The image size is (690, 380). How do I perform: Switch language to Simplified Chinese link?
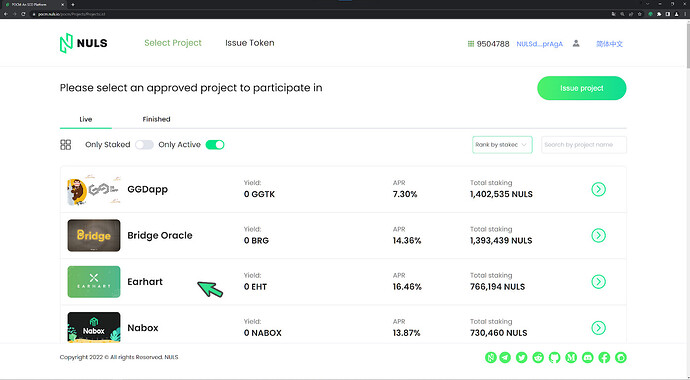point(609,44)
